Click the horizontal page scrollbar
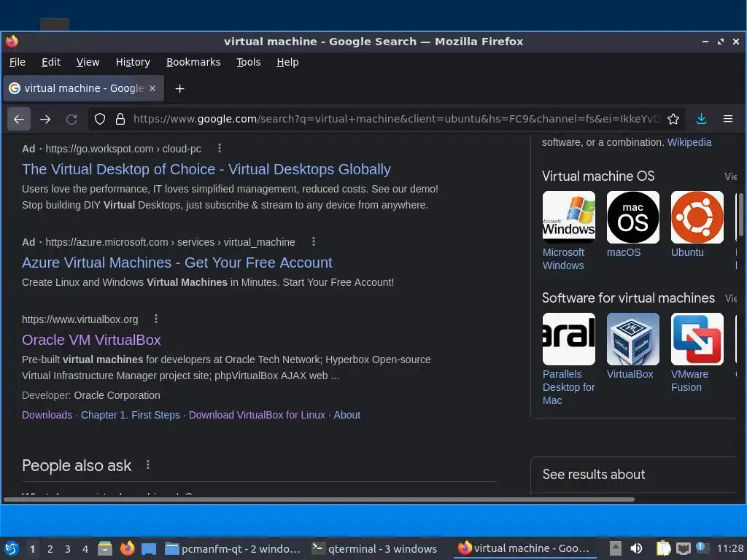This screenshot has width=747, height=560. coord(320,499)
